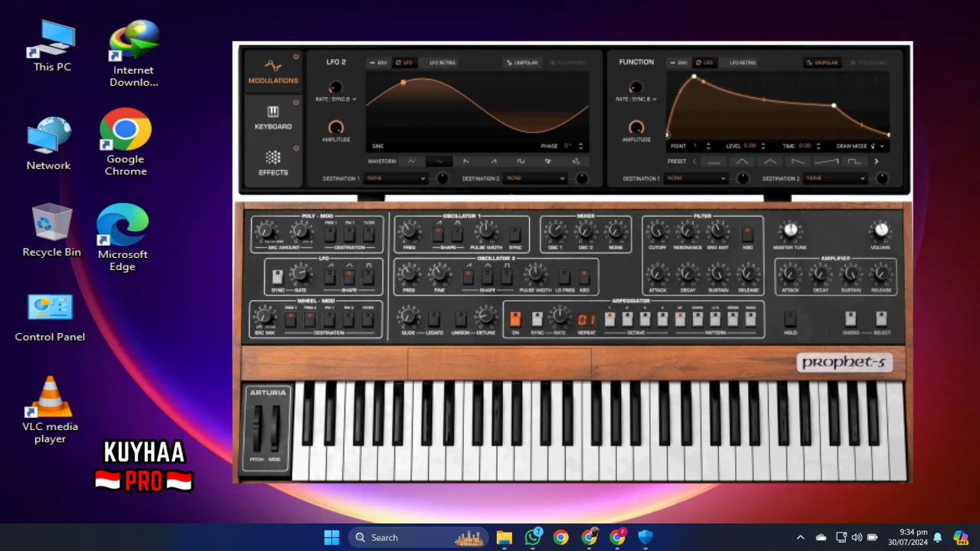Open LFO 2 Rate sync dropdown
The height and width of the screenshot is (551, 980).
pyautogui.click(x=337, y=99)
